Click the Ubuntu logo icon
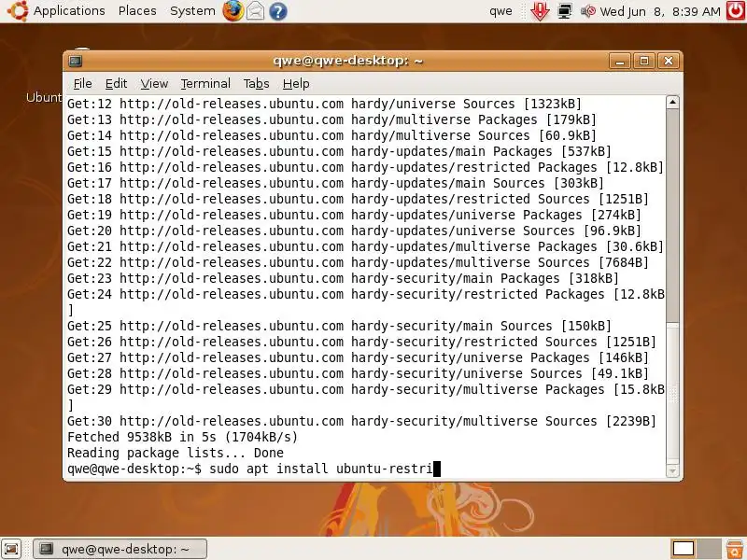The width and height of the screenshot is (747, 560). pos(17,10)
